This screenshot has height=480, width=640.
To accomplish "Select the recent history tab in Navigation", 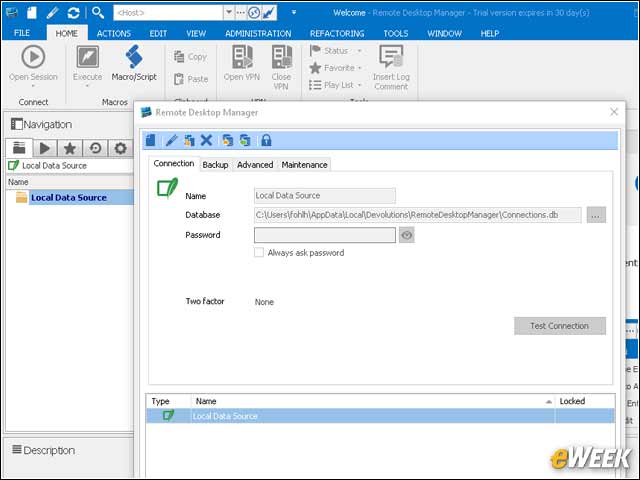I will (95, 148).
